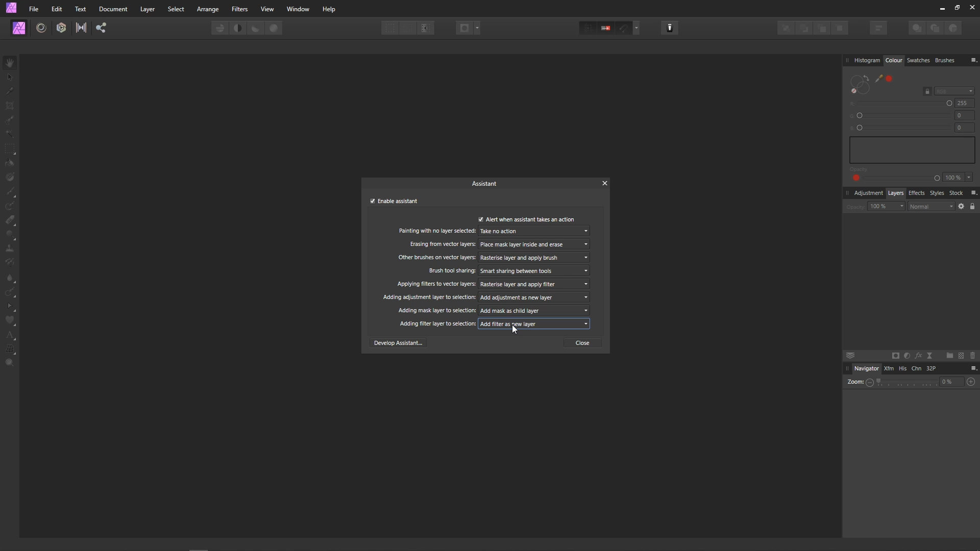980x551 pixels.
Task: Switch to the Export Persona share icon
Action: point(101,28)
